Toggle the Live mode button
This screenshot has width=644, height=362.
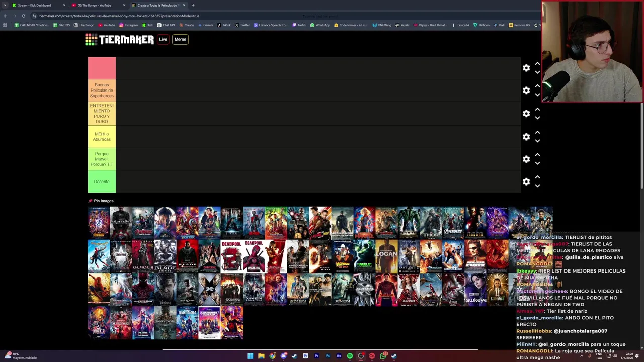click(x=163, y=39)
